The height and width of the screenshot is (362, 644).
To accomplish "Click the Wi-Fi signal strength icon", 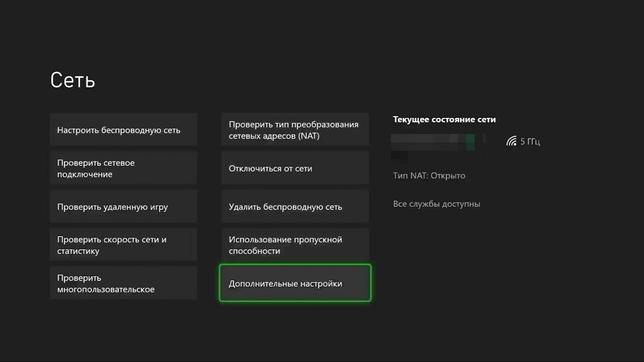I will tap(511, 141).
